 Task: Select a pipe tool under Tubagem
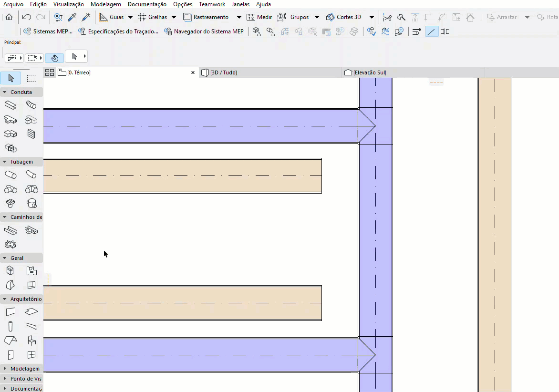(10, 175)
